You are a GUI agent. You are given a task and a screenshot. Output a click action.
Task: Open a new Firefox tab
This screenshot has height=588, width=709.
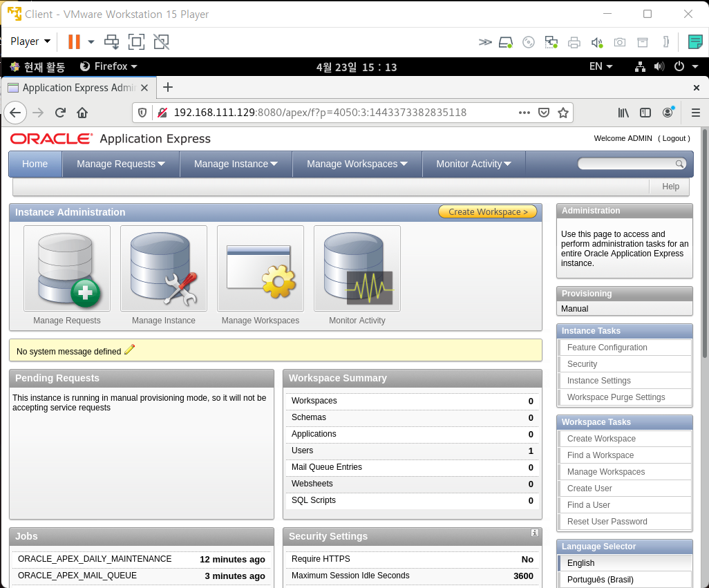(168, 87)
